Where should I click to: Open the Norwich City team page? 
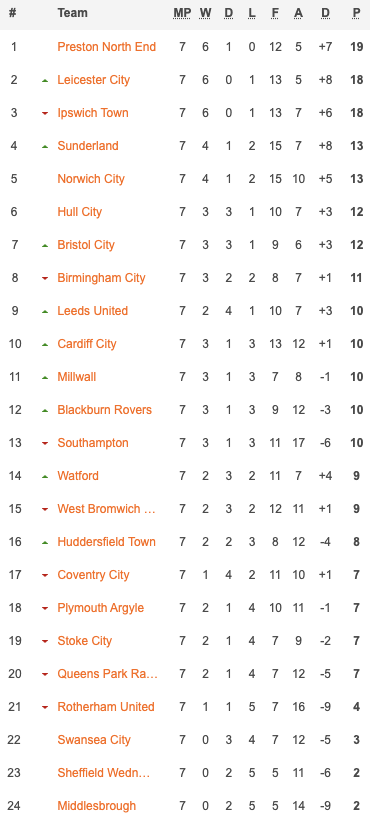coord(91,179)
